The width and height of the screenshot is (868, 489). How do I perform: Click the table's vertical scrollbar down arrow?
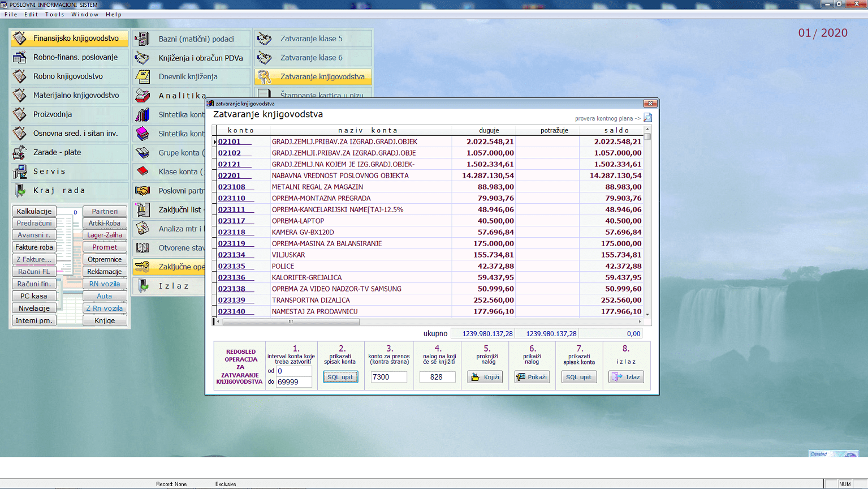pyautogui.click(x=647, y=314)
